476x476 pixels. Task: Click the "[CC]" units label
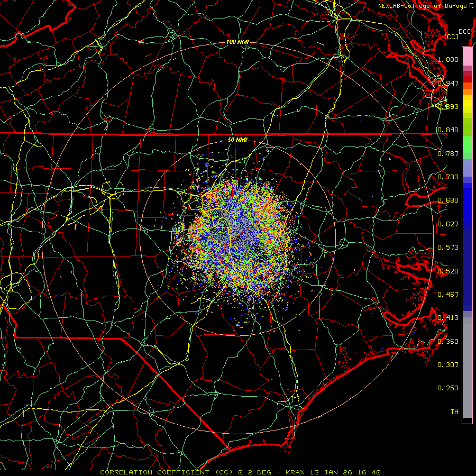(x=451, y=36)
